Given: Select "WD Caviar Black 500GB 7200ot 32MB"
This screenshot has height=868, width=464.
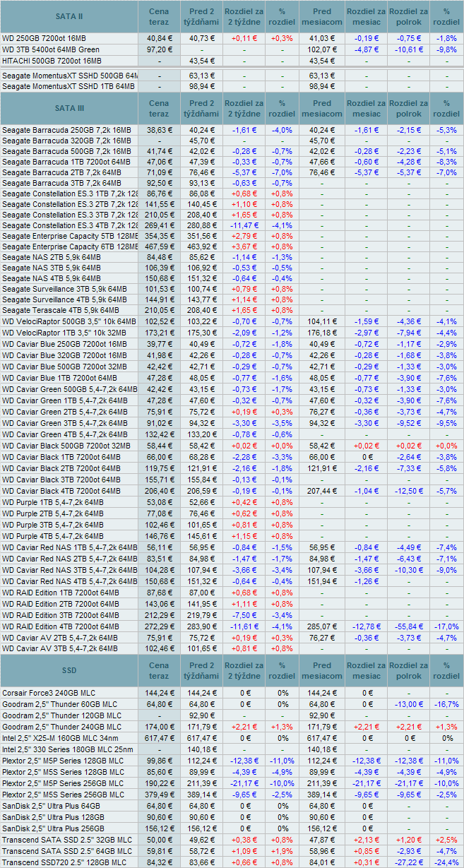Looking at the screenshot, I should [66, 447].
